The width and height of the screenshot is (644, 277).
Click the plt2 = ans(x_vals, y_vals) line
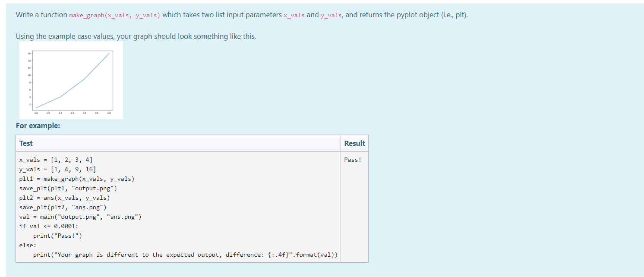click(65, 198)
